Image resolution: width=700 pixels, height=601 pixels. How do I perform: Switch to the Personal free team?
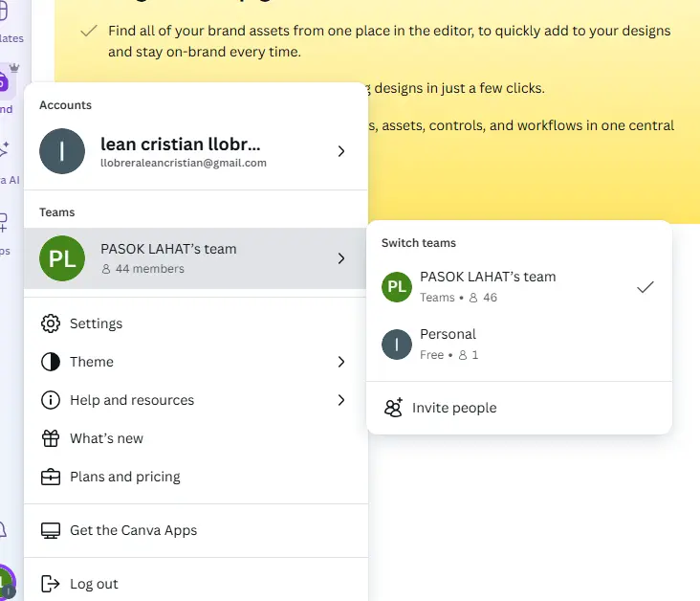click(x=518, y=345)
